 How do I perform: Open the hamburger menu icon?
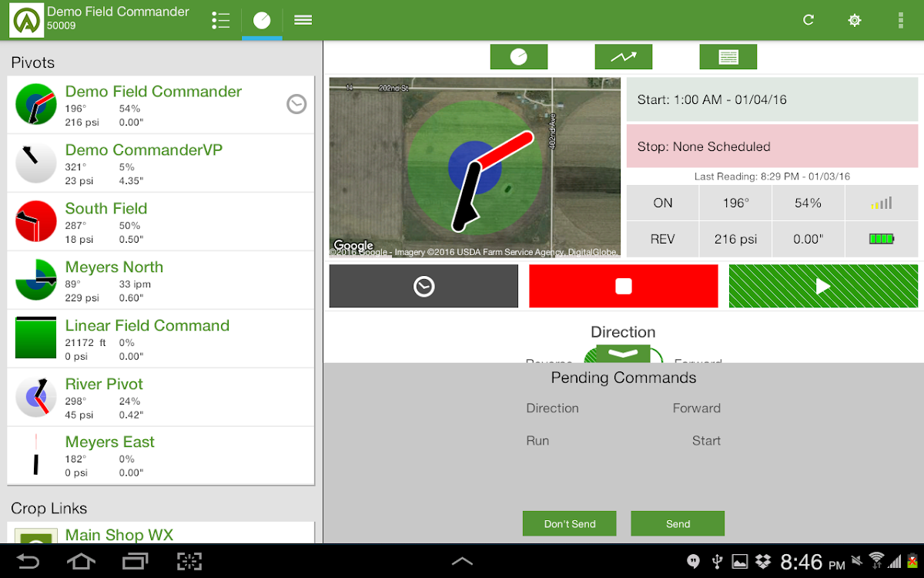tap(303, 21)
